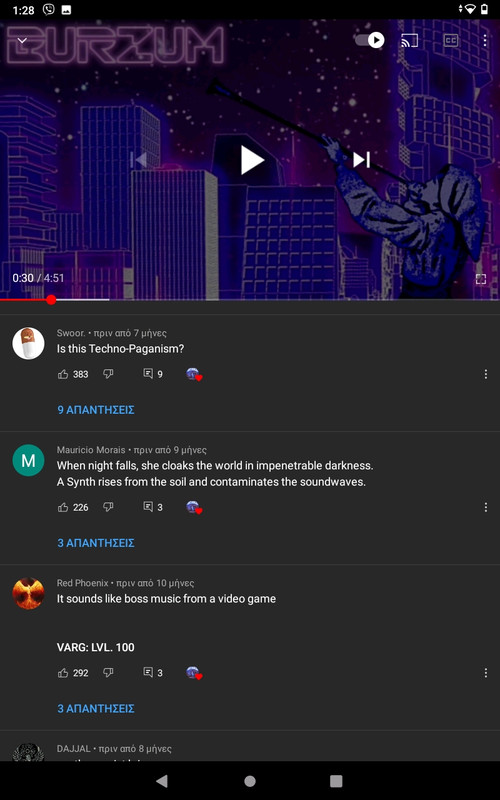The height and width of the screenshot is (800, 500).
Task: Minimize video player with down chevron
Action: coord(22,40)
